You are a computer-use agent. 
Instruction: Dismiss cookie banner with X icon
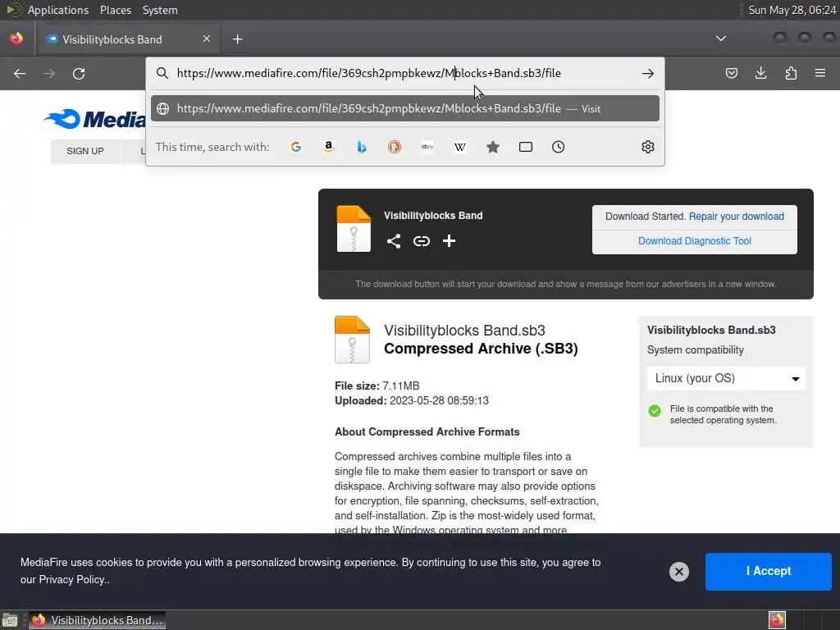point(678,572)
